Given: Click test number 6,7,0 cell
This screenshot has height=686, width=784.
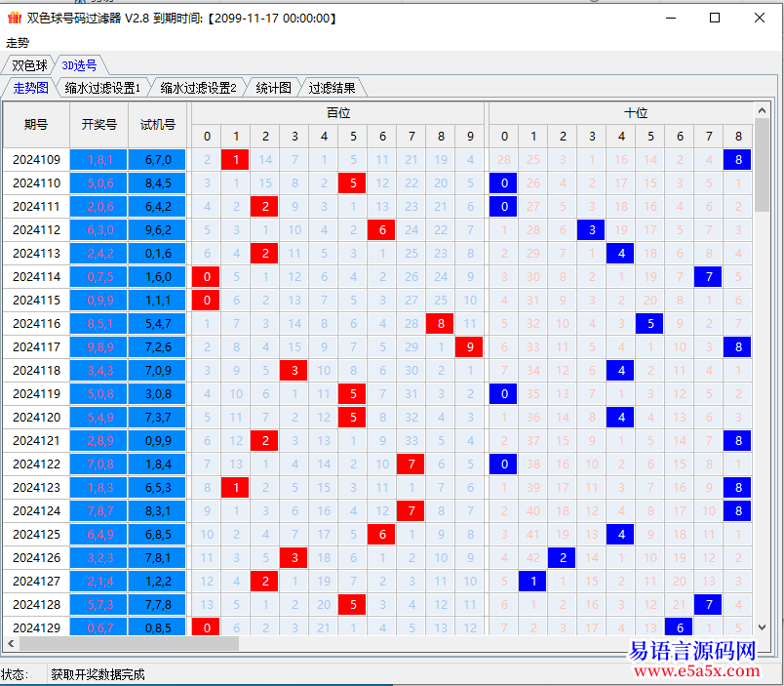Looking at the screenshot, I should [158, 160].
